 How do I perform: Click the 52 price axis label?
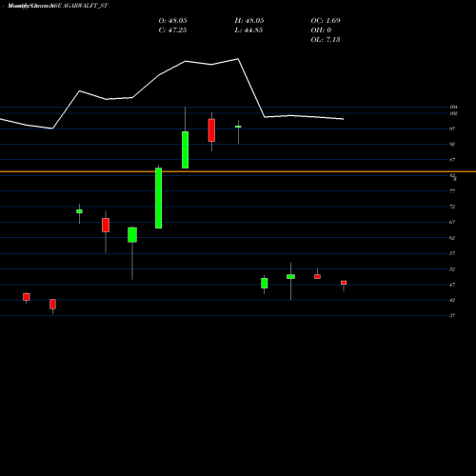click(x=452, y=269)
